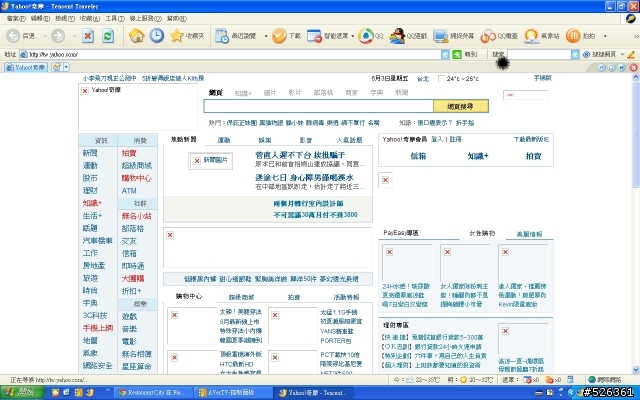The image size is (640, 400).
Task: Open the View (V) menu
Action: click(65, 18)
